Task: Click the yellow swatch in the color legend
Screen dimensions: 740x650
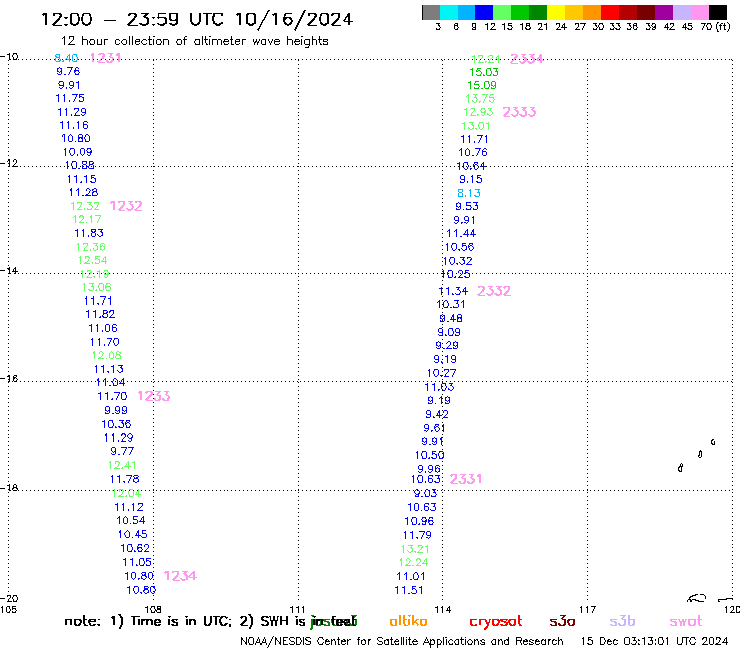Action: (556, 12)
